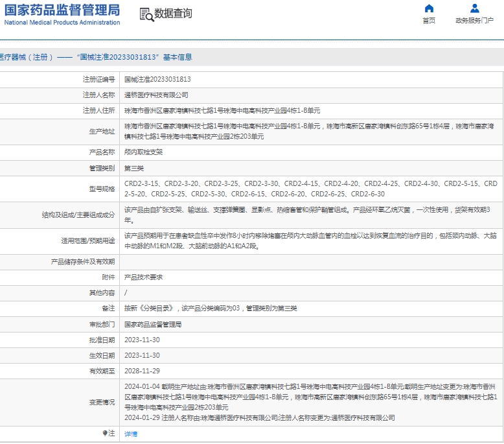504x444 pixels.
Task: Click the 生效日期 value 2023-11-30
Action: click(x=142, y=355)
